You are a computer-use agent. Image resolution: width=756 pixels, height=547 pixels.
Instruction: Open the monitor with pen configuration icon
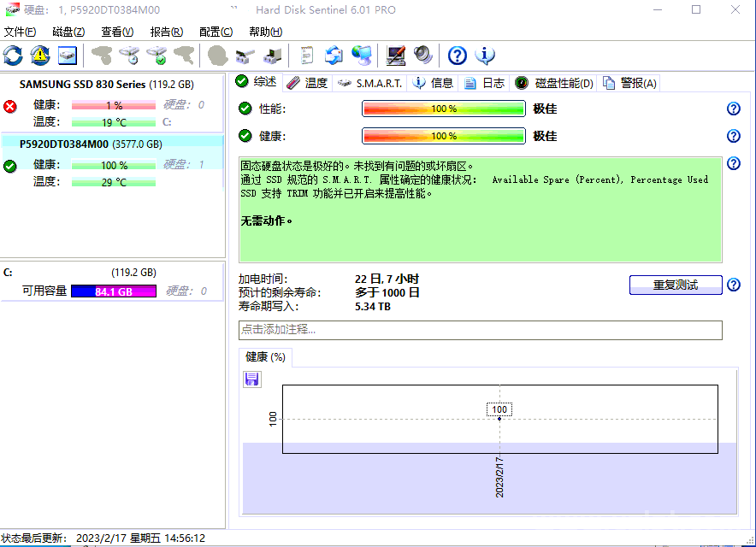click(x=396, y=56)
